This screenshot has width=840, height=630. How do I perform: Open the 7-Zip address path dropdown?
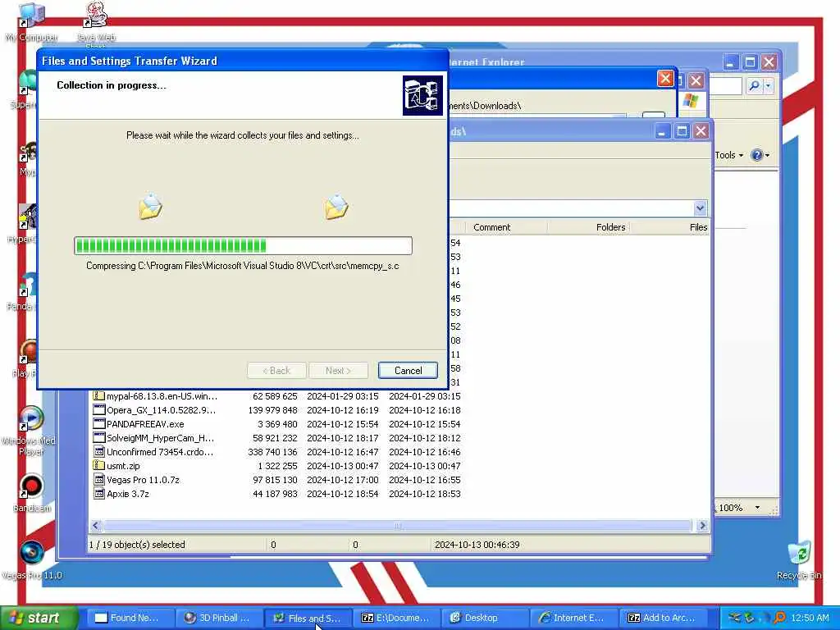tap(700, 208)
